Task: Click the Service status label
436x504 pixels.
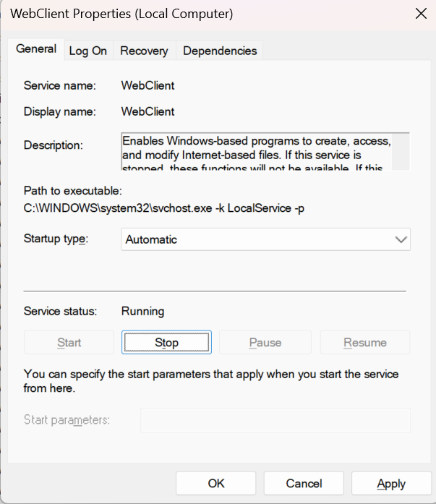Action: point(61,311)
